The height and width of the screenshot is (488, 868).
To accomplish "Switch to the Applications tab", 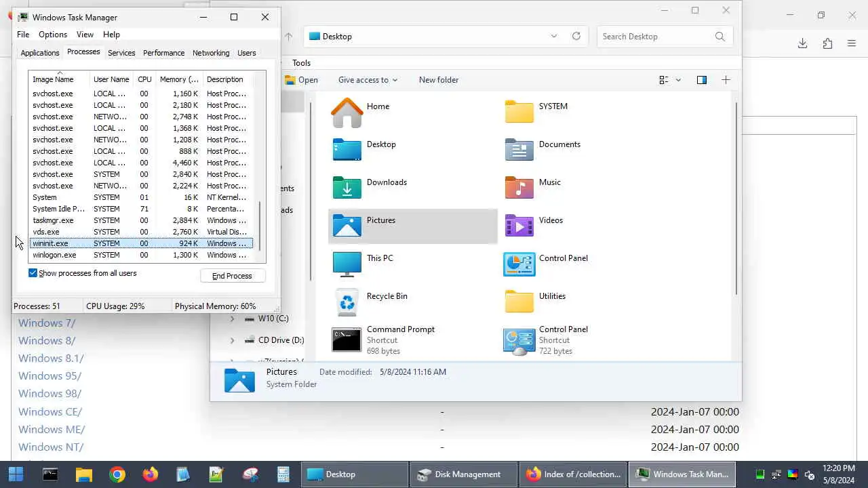I will click(x=40, y=53).
